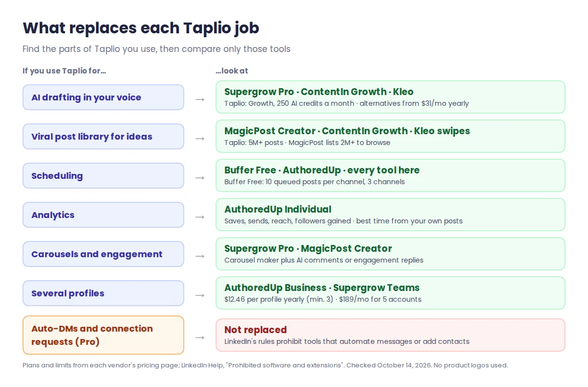
Task: Click the 'Supergrow Pro · ContentIn Growth · Kleo' heading
Action: (x=319, y=92)
